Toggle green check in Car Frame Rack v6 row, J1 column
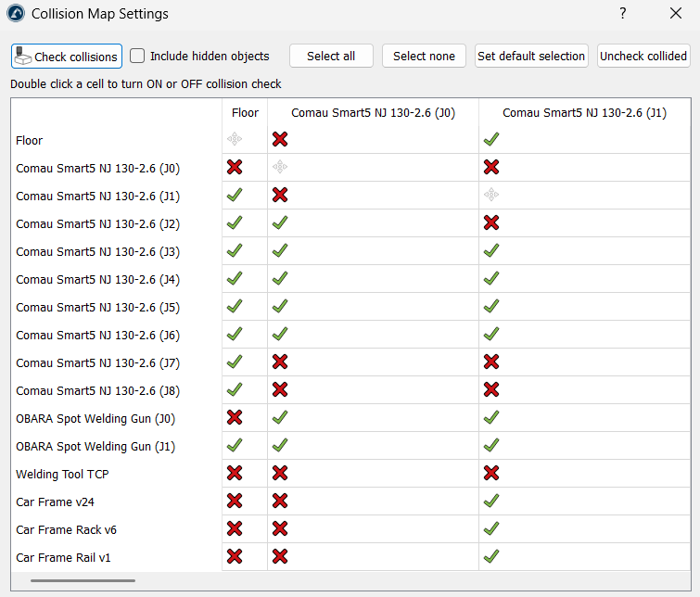Screen dimensions: 700x597 point(491,528)
